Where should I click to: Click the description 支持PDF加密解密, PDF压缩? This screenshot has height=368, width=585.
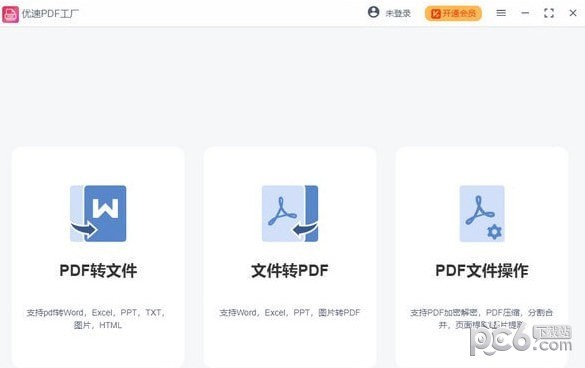click(x=482, y=318)
